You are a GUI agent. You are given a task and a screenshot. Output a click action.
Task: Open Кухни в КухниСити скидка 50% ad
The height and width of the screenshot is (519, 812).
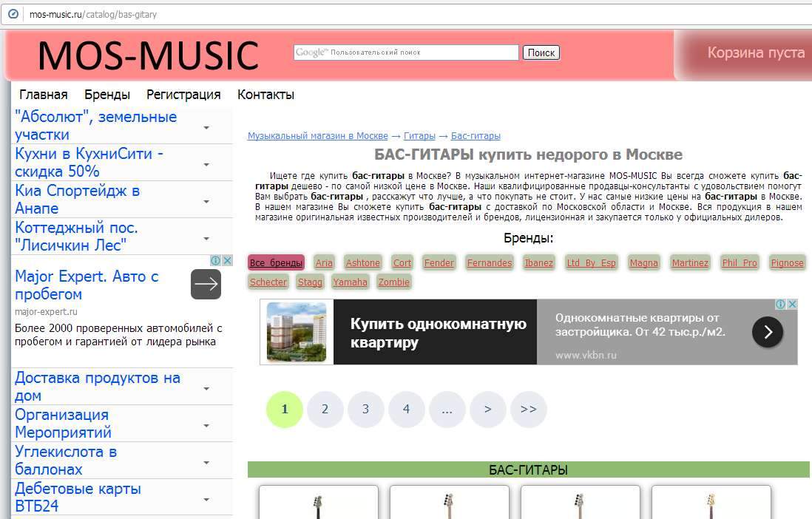89,162
